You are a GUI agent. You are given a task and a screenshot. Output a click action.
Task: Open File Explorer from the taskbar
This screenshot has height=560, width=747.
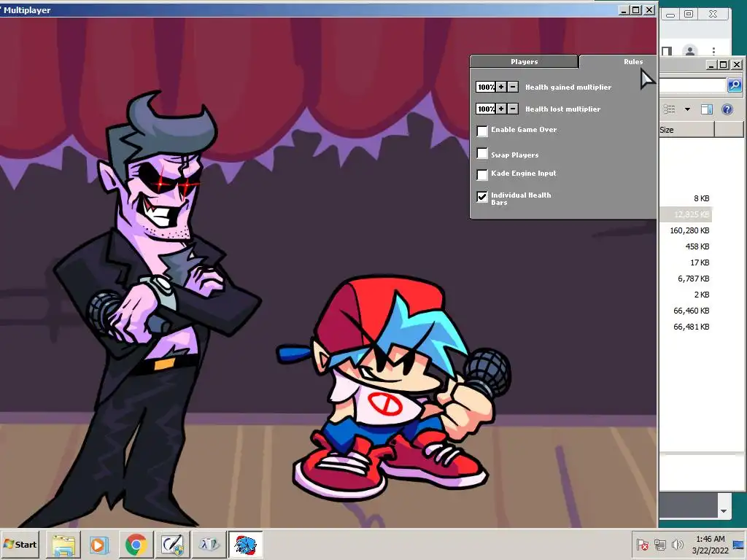(x=63, y=544)
